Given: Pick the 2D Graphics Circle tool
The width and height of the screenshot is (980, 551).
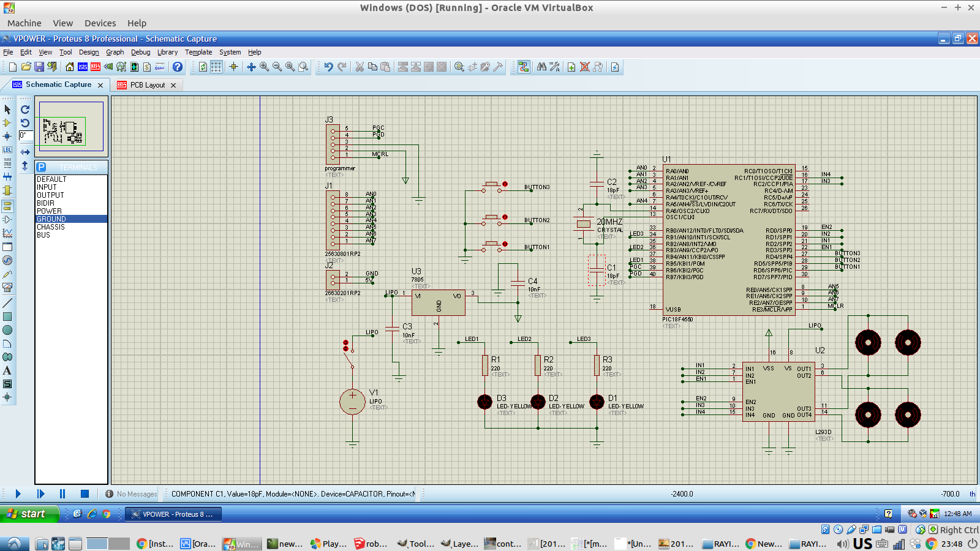Looking at the screenshot, I should 7,330.
